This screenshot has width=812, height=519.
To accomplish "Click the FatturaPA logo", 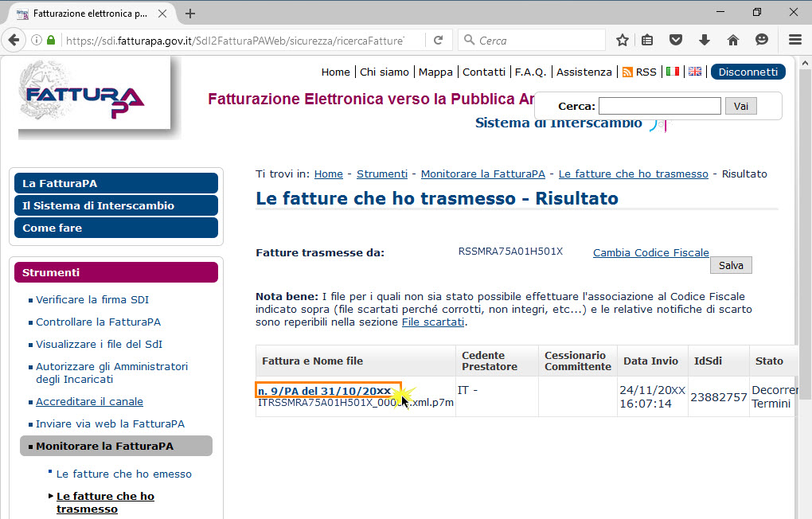I will 94,93.
